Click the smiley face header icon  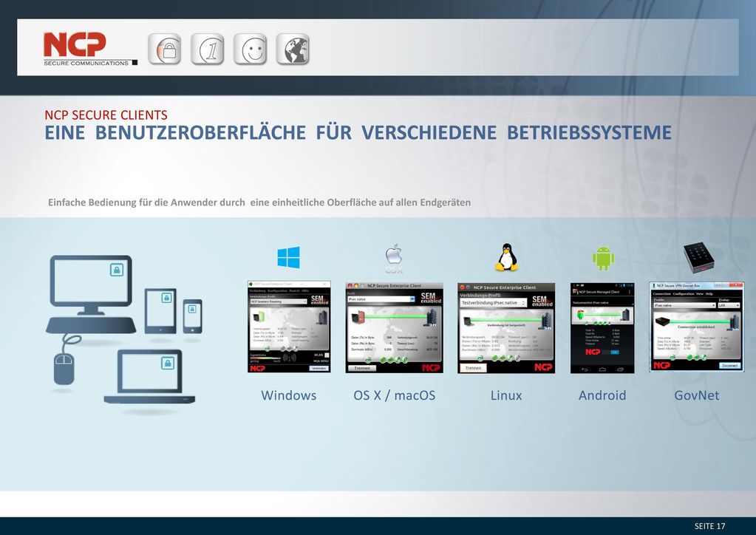(x=251, y=50)
